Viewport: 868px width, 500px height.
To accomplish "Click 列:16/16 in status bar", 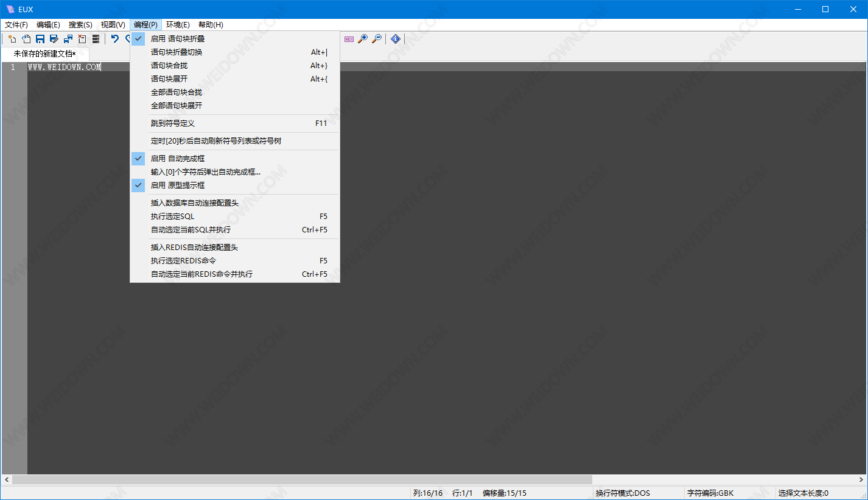I will (x=428, y=493).
